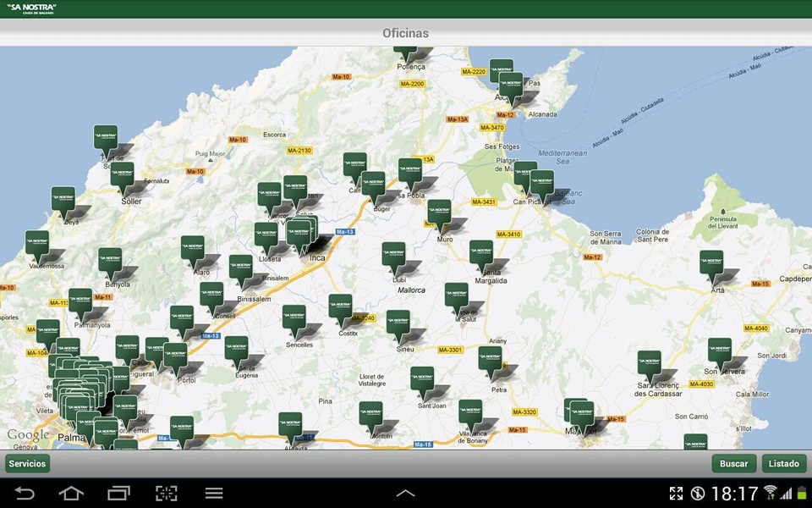Screen dimensions: 812x508
Task: Select the Peninsula del Llevant label
Action: 722,223
